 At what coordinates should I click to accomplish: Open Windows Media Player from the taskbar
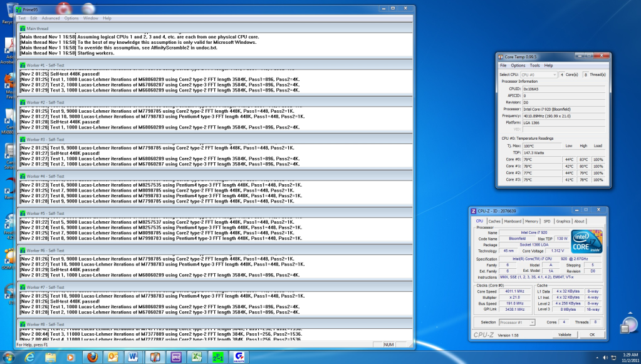pyautogui.click(x=71, y=358)
